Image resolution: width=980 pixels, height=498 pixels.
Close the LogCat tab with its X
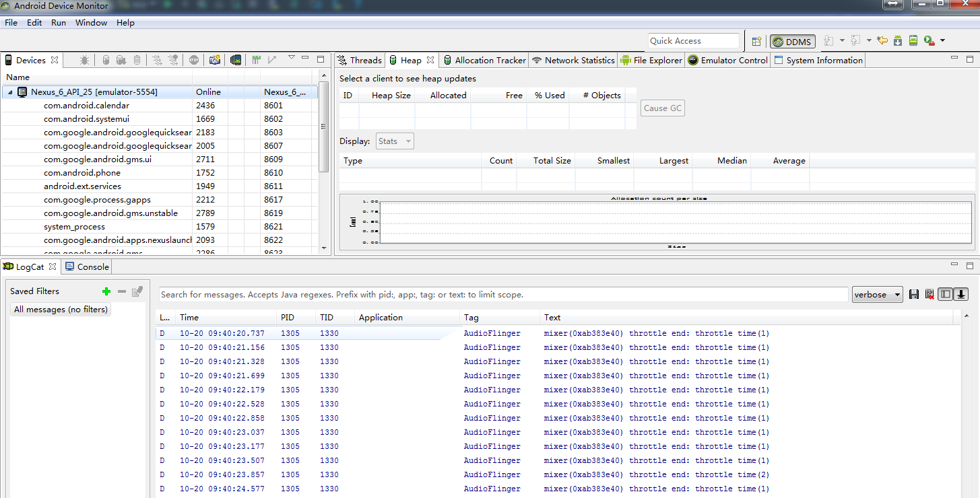tap(53, 266)
